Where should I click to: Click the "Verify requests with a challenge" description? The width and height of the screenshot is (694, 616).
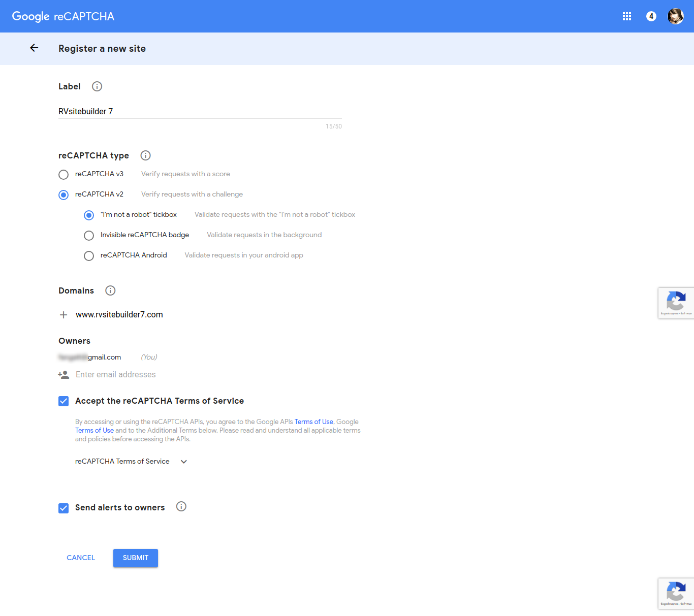pyautogui.click(x=192, y=194)
